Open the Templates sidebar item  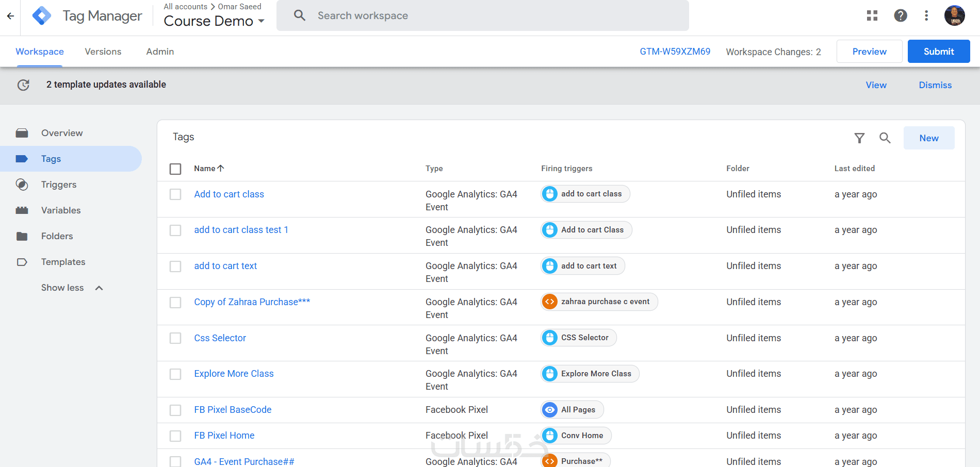click(x=71, y=262)
